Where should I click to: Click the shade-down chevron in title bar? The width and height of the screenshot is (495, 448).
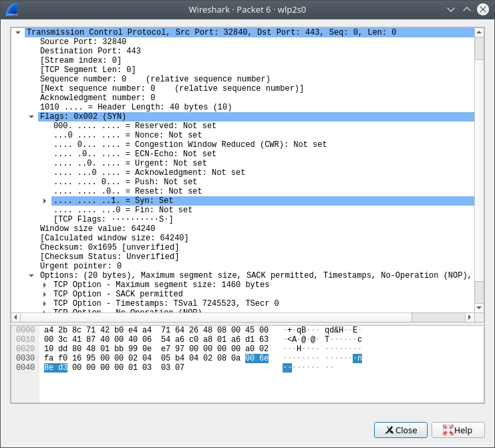(x=451, y=9)
